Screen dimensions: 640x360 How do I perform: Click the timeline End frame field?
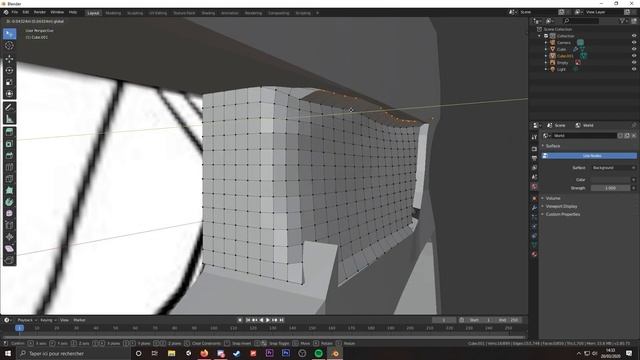click(509, 320)
